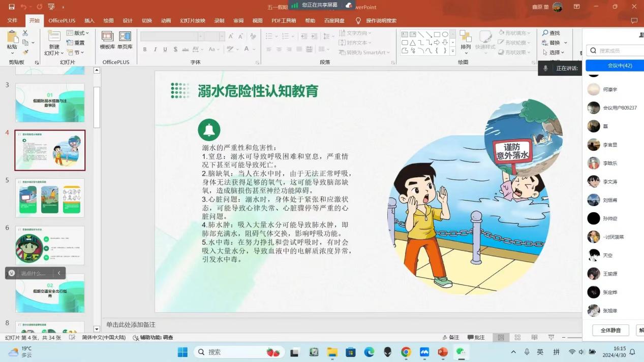Click the 辅助功能: 调查 accessibility status
This screenshot has width=644, height=362.
point(152,338)
